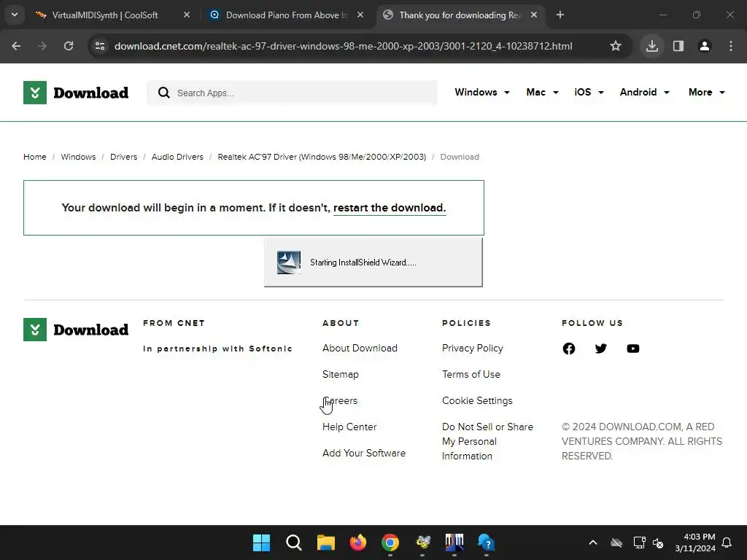Image resolution: width=747 pixels, height=560 pixels.
Task: Open the network tray icon
Action: pos(639,542)
